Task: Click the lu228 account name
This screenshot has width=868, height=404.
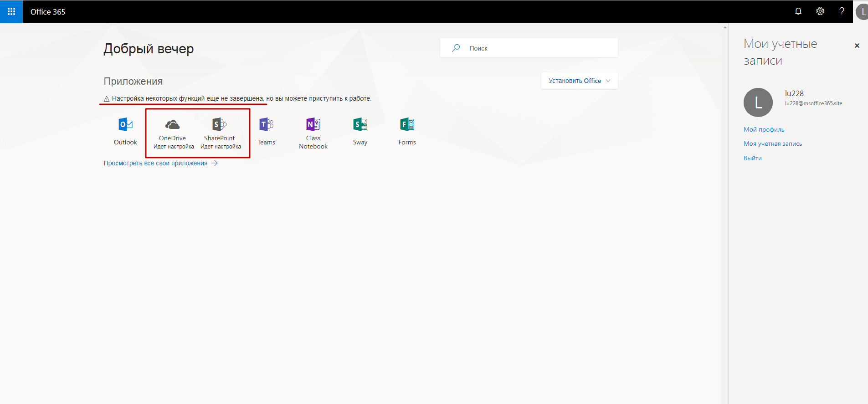Action: [794, 93]
